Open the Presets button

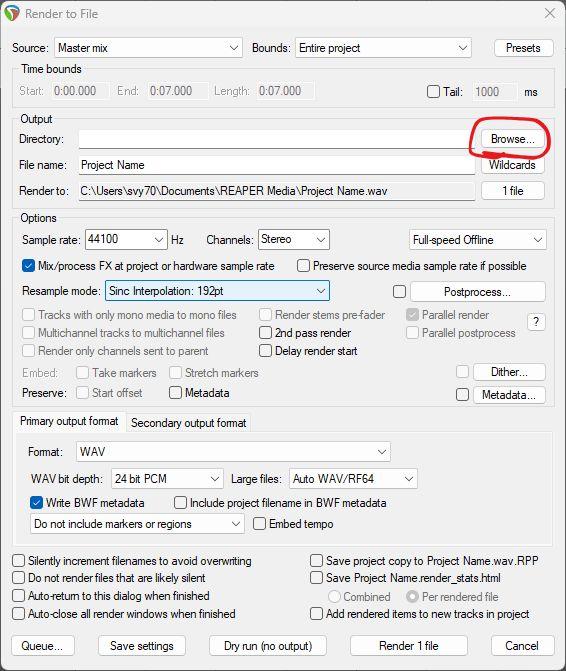pyautogui.click(x=523, y=48)
